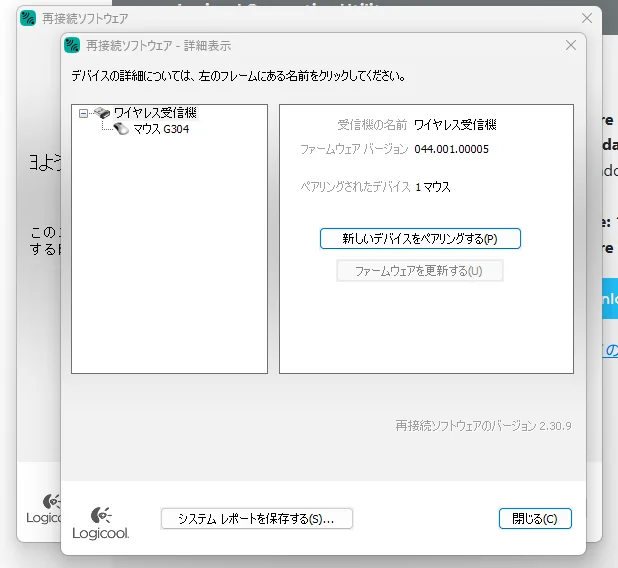Screen dimensions: 618x568
Task: Click the ファームウェアを更新する button
Action: (419, 271)
